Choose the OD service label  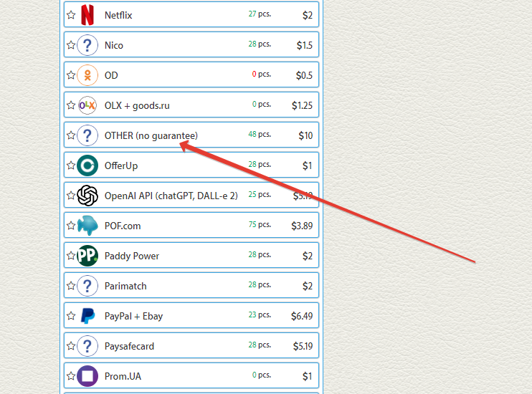click(111, 75)
